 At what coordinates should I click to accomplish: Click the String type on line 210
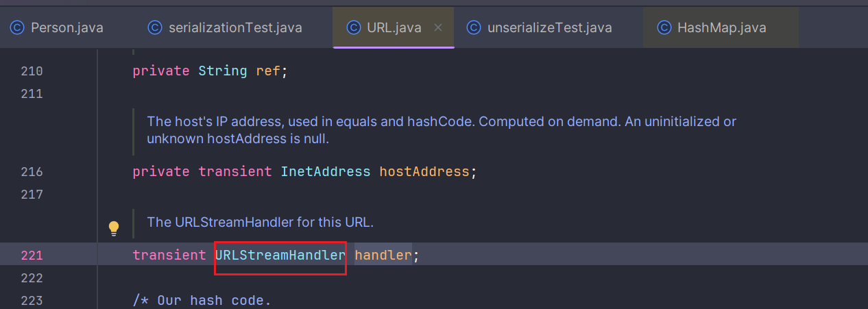[x=222, y=71]
